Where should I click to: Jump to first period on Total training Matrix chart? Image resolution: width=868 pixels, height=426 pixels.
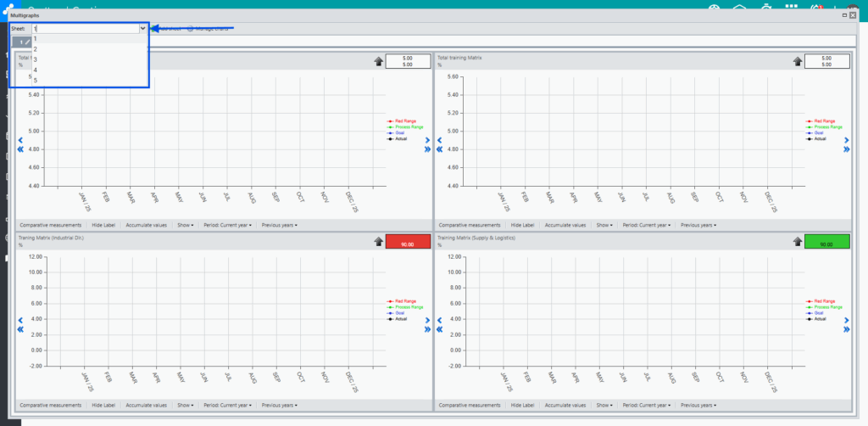440,149
